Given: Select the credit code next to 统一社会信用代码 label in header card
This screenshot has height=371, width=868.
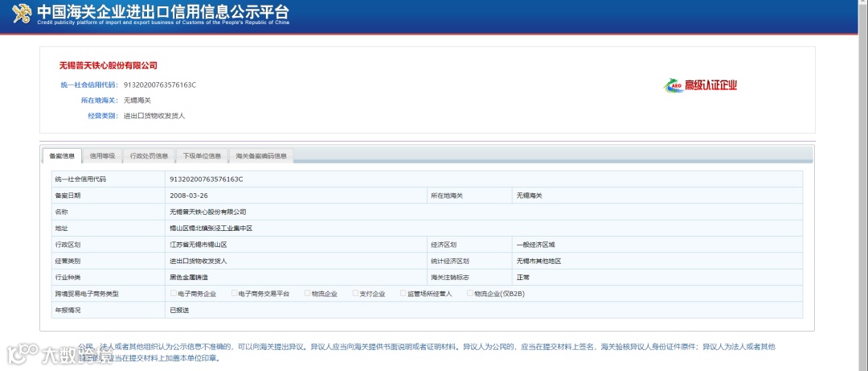Looking at the screenshot, I should click(160, 85).
